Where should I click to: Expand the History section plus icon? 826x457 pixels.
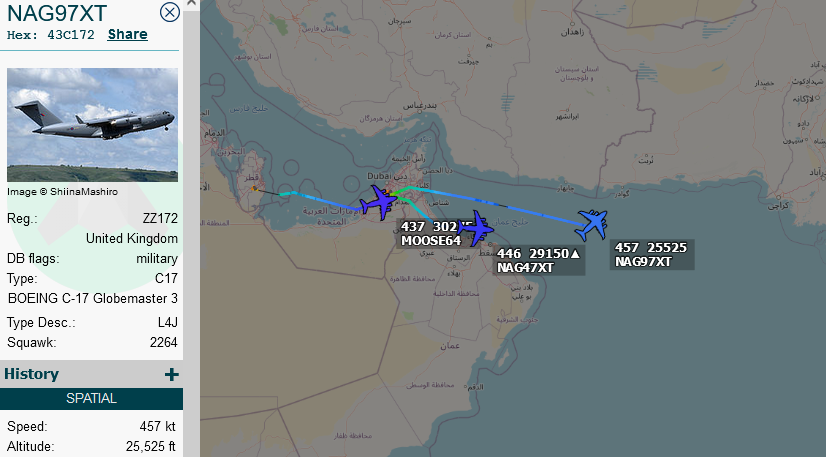point(172,374)
